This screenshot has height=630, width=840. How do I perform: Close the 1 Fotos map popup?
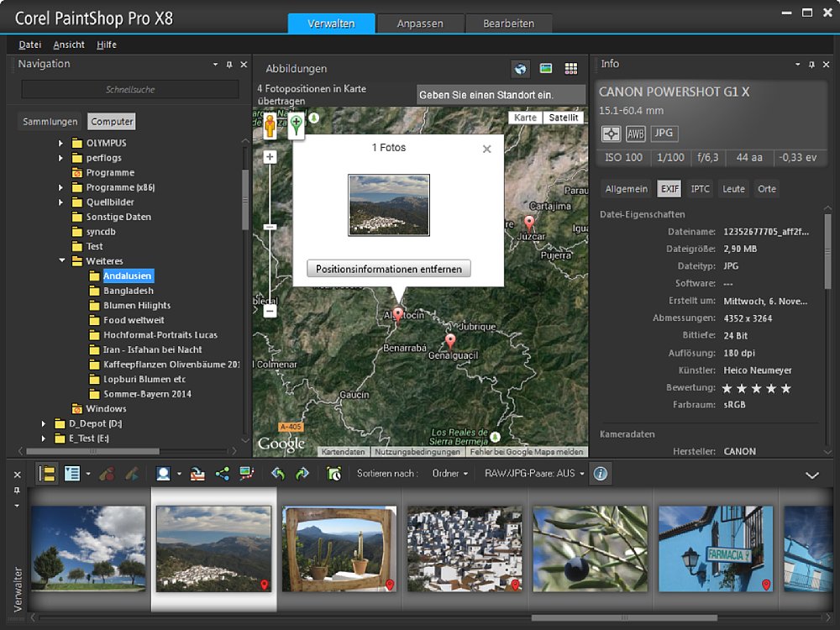487,149
